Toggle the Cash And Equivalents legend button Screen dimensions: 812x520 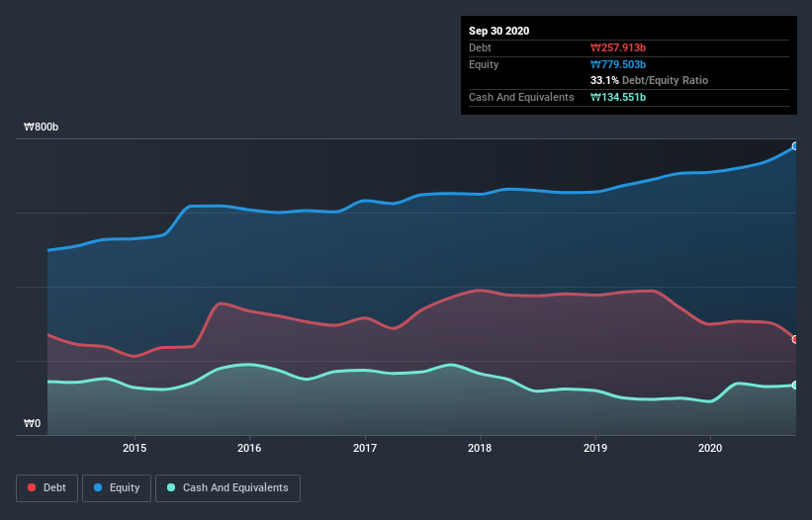227,488
